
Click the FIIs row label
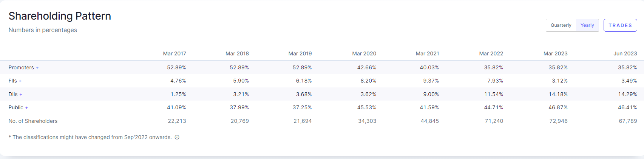13,81
